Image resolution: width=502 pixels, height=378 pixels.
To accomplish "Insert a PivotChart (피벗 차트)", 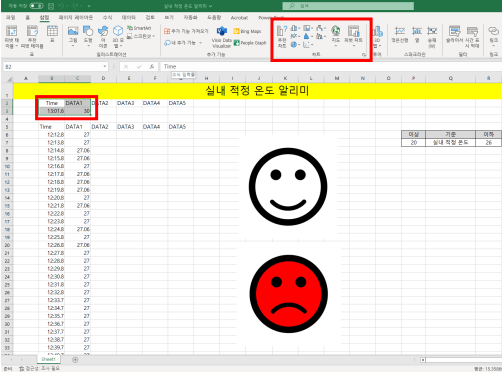I will [354, 35].
